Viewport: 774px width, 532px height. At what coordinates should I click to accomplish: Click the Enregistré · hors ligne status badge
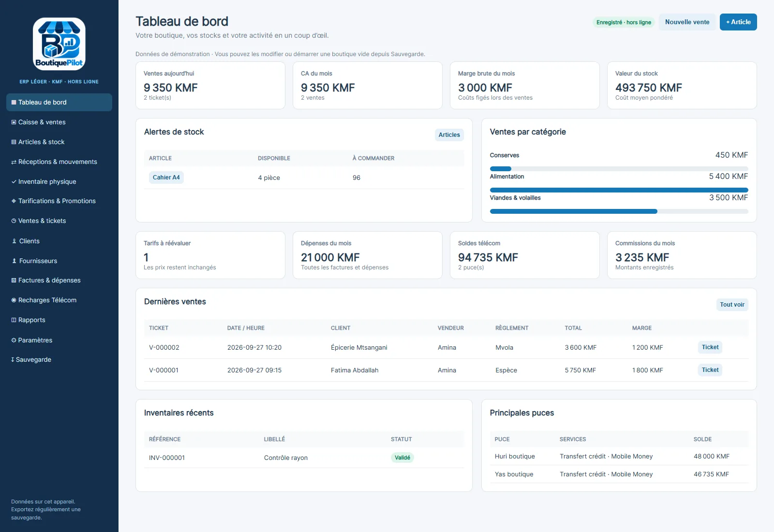624,22
